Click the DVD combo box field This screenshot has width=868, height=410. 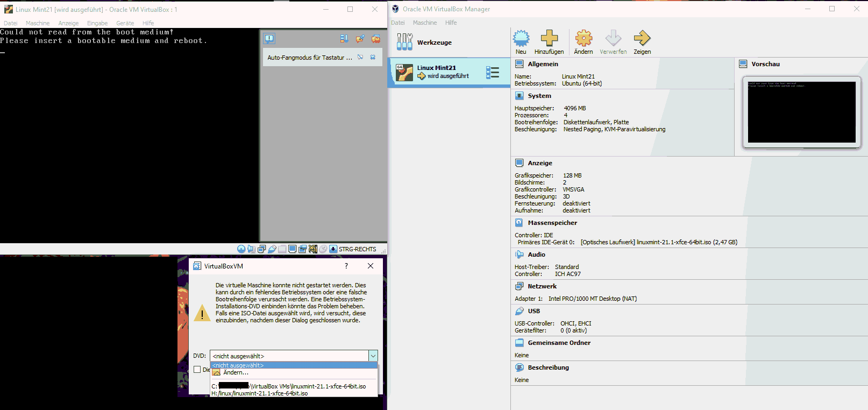[x=294, y=356]
